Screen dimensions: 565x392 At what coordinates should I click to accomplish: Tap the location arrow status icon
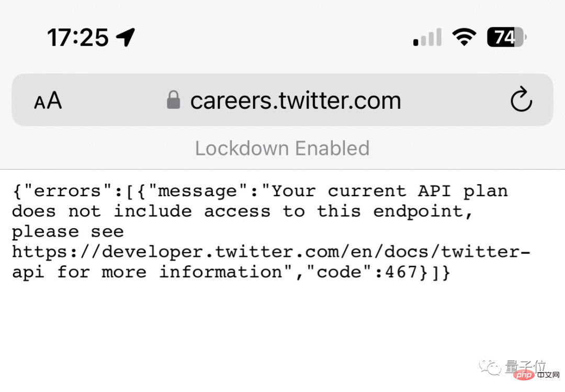[x=126, y=37]
